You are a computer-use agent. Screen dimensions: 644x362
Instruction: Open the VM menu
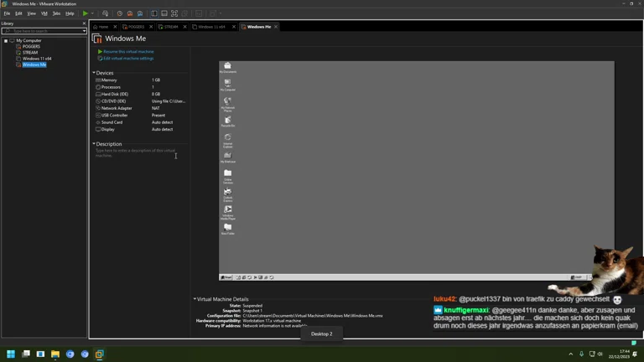44,13
